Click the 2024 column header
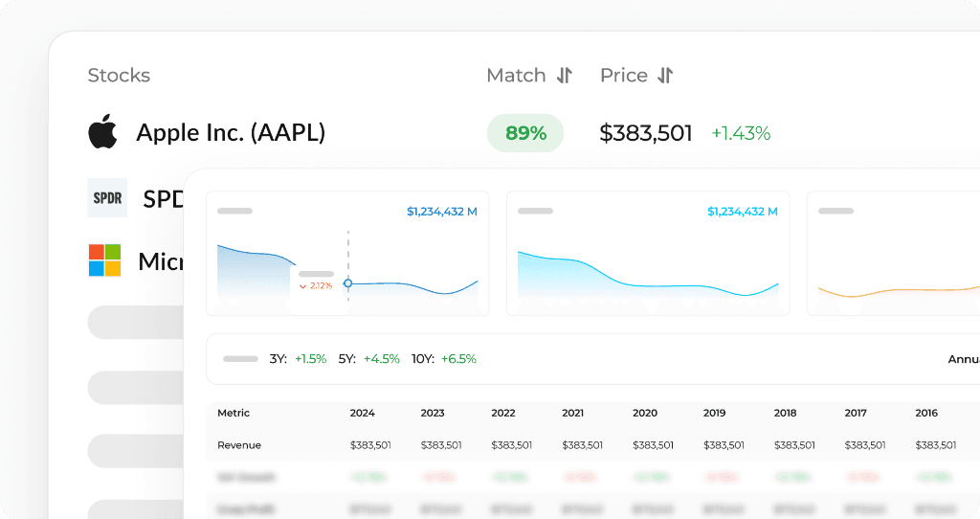This screenshot has width=980, height=519. (363, 413)
